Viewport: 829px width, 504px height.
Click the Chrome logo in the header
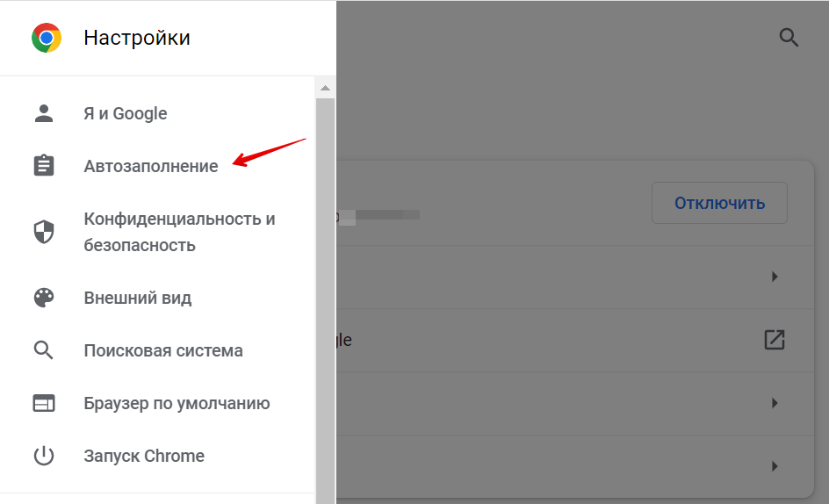pos(46,38)
